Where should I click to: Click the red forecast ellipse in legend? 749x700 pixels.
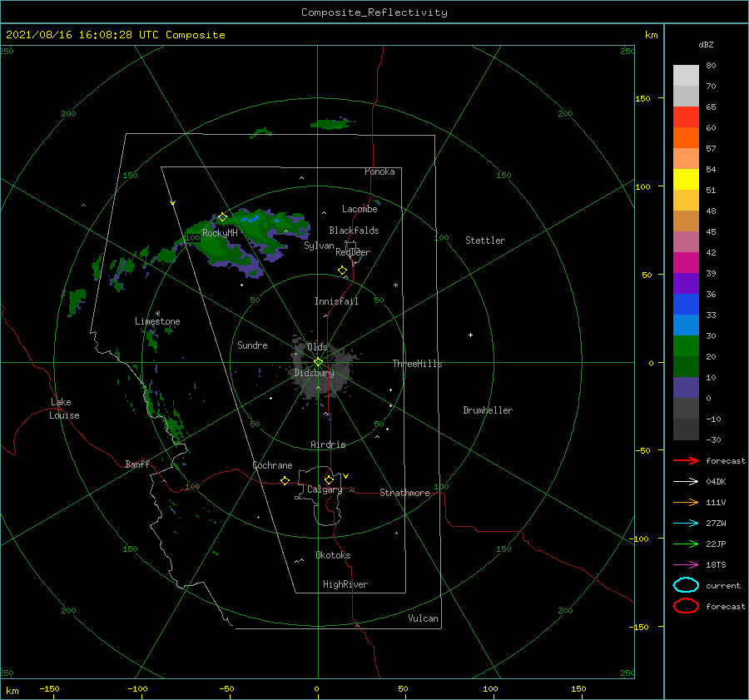(686, 606)
